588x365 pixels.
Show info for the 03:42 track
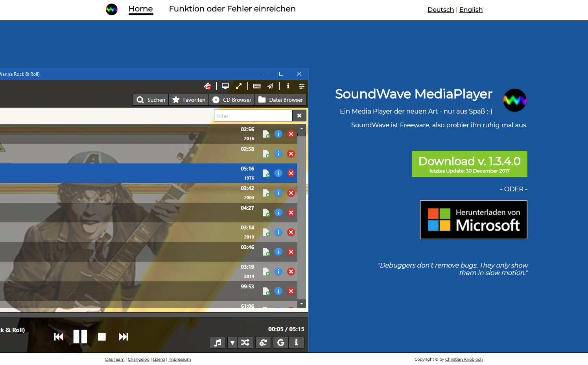click(x=278, y=193)
